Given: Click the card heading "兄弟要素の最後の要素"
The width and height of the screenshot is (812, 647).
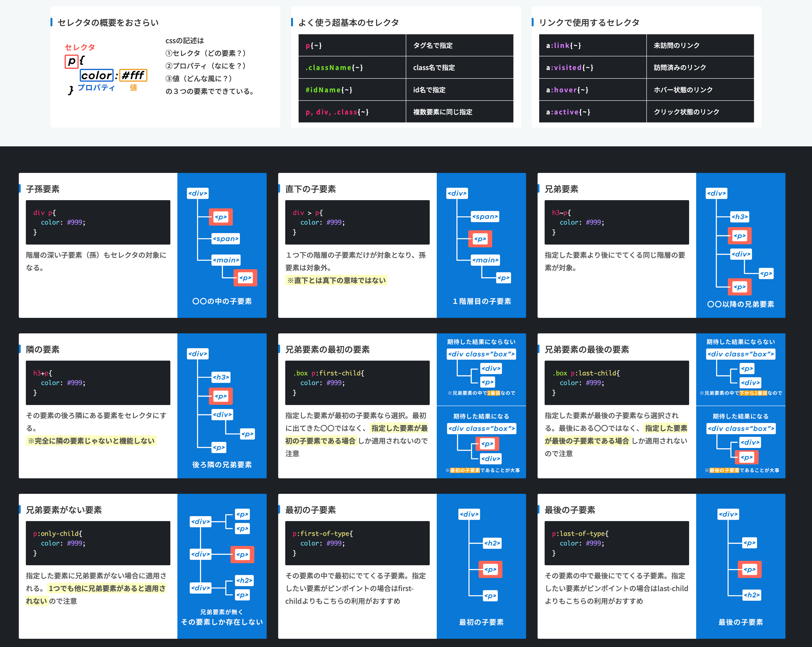Looking at the screenshot, I should (587, 350).
